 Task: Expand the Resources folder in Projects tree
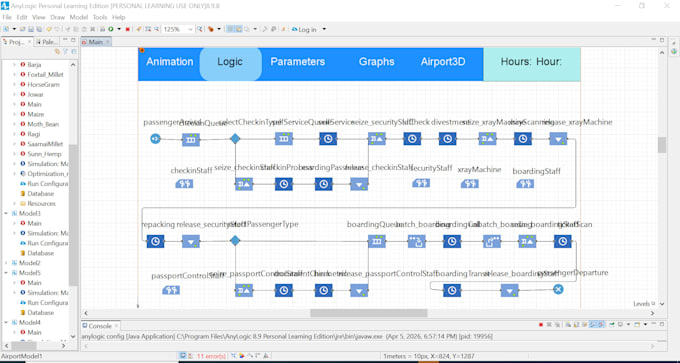14,203
